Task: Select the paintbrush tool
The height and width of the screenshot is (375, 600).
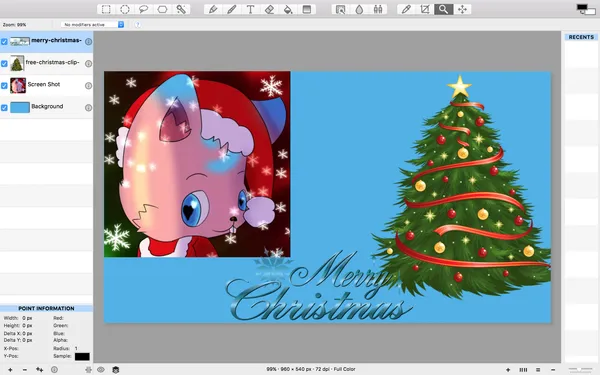Action: pyautogui.click(x=232, y=9)
